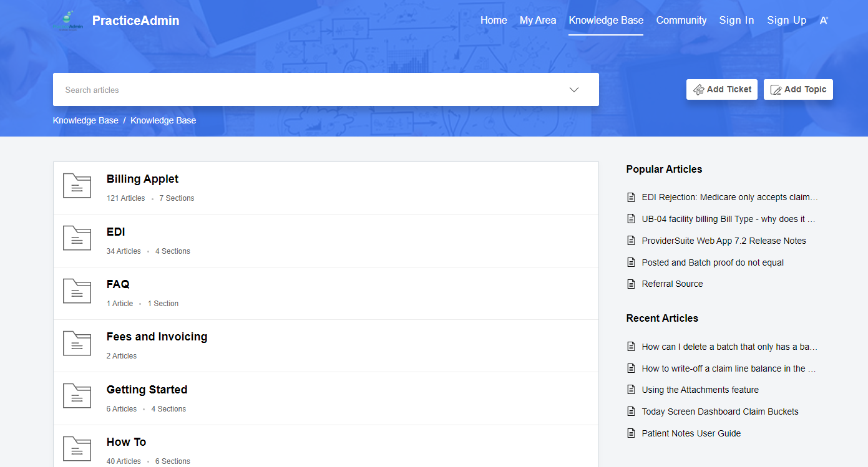The height and width of the screenshot is (467, 868).
Task: Go to the Home menu item
Action: point(494,21)
